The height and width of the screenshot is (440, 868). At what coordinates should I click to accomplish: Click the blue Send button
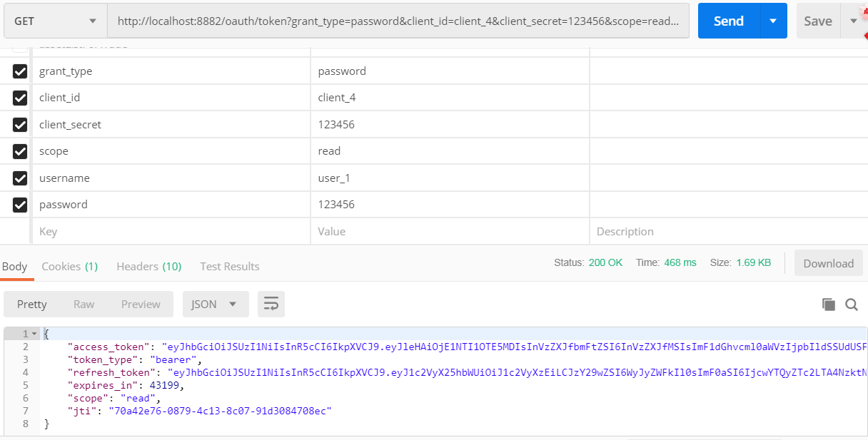pos(729,21)
